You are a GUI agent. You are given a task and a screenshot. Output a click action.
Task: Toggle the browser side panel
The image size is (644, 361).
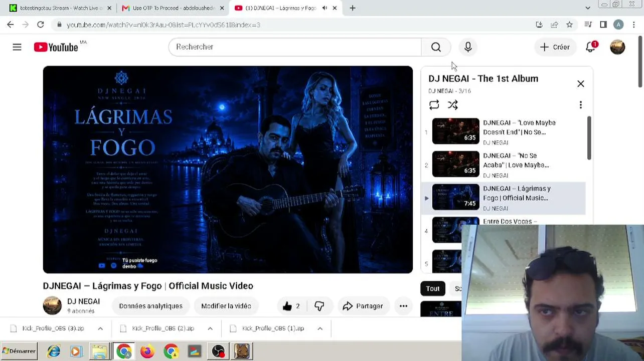(x=603, y=25)
